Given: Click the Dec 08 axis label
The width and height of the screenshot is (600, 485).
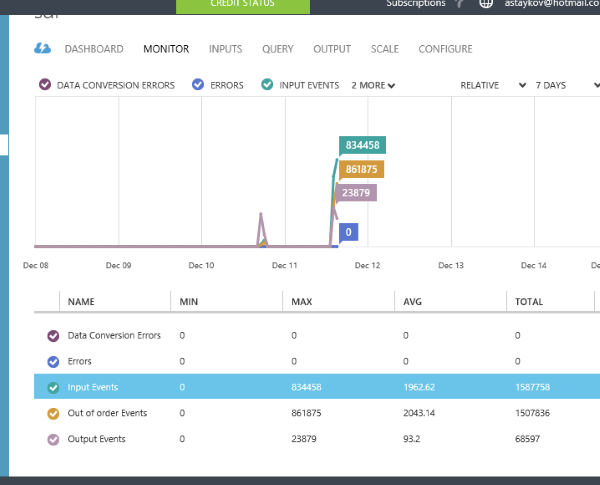Looking at the screenshot, I should [x=36, y=265].
